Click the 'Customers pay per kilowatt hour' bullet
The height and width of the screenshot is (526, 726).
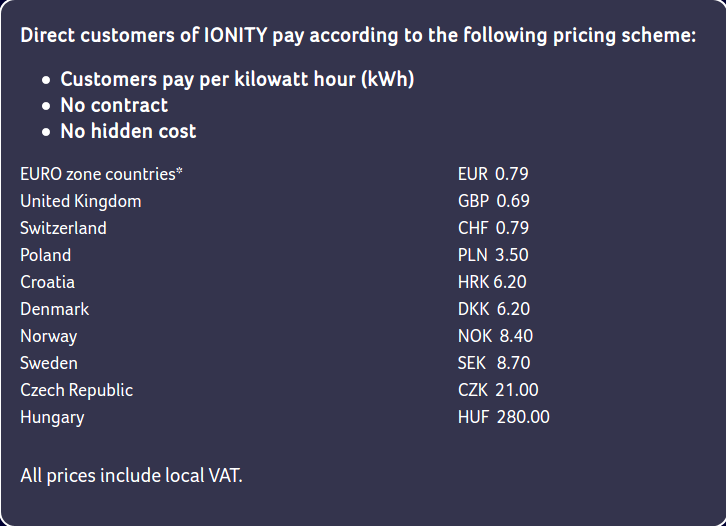pyautogui.click(x=237, y=79)
